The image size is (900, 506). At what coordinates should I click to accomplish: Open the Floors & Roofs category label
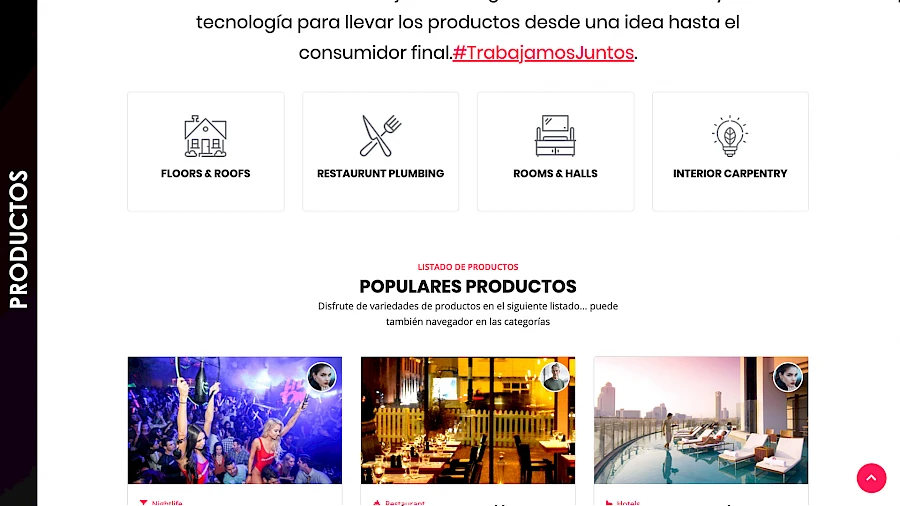(205, 173)
